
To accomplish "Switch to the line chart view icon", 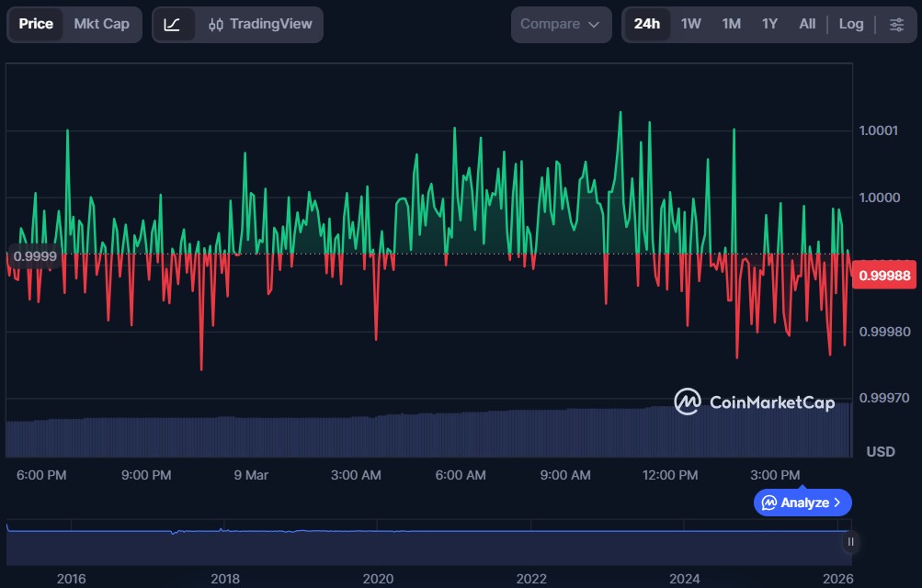I will point(172,24).
